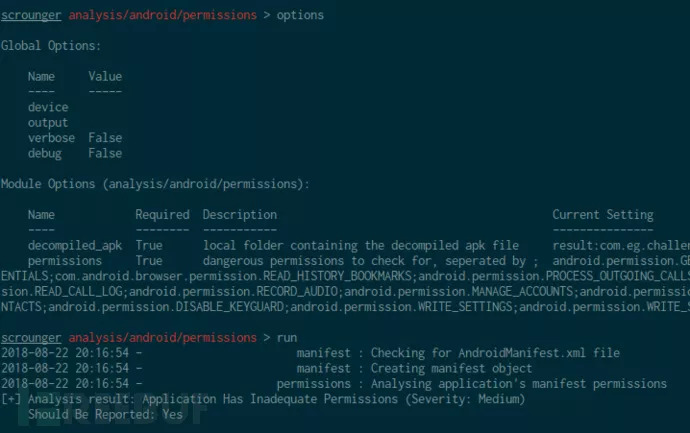Click the False value beside verbose
Viewport: 690px width, 433px height.
click(x=105, y=138)
